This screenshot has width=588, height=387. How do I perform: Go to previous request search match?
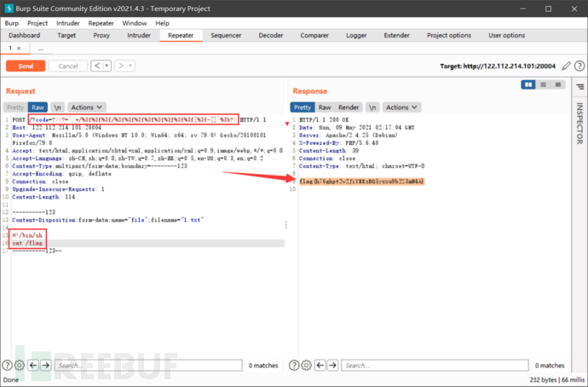pyautogui.click(x=33, y=365)
